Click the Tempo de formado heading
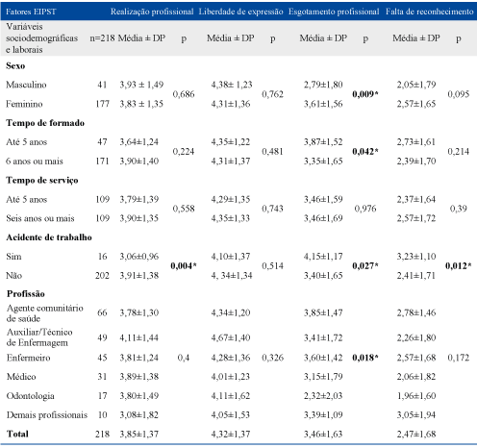Viewport: 477px width, 448px height. pos(45,123)
